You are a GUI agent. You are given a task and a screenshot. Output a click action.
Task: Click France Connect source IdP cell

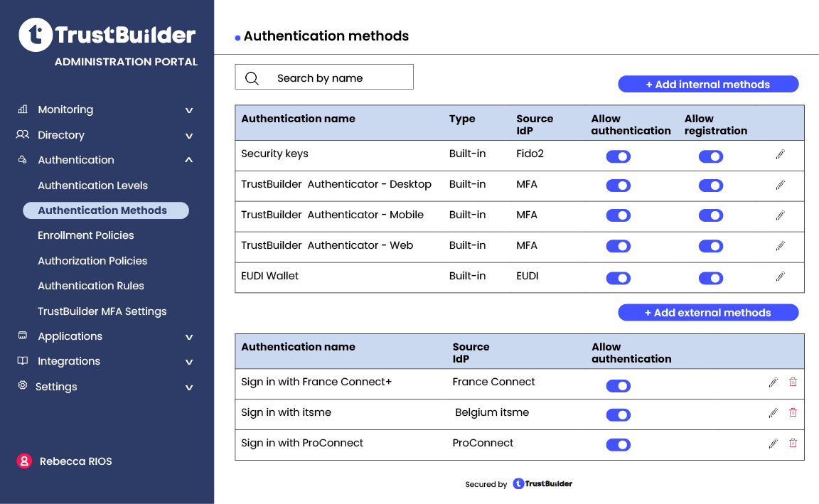click(x=493, y=382)
